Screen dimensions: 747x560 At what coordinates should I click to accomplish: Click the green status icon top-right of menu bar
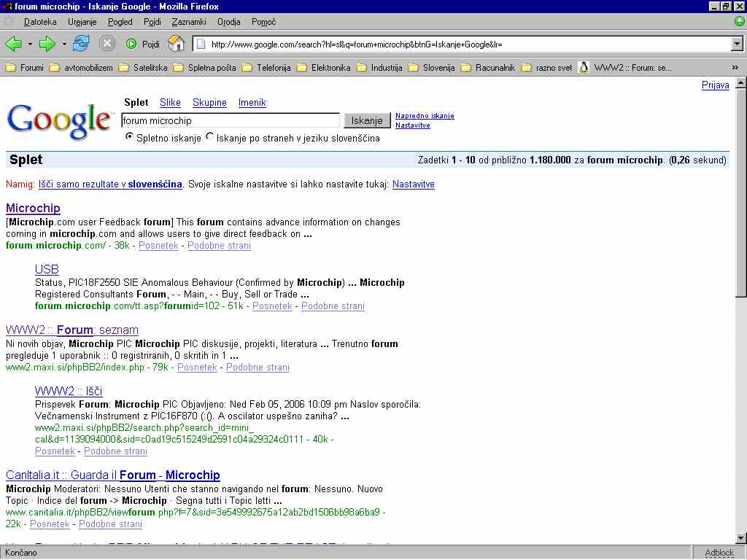pyautogui.click(x=740, y=21)
